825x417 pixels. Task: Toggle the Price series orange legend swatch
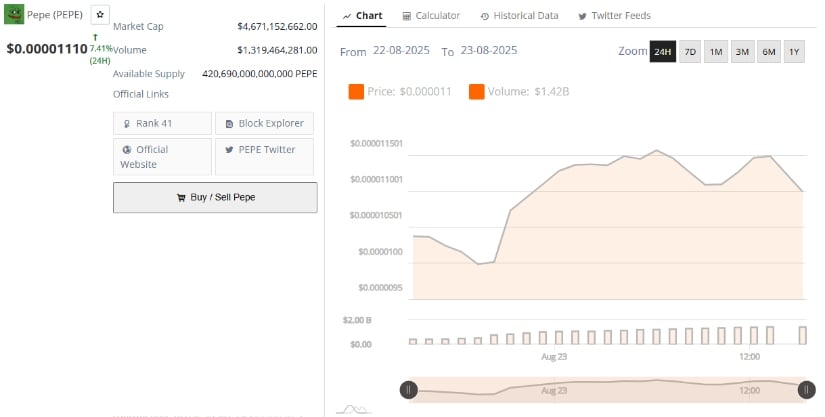point(356,91)
